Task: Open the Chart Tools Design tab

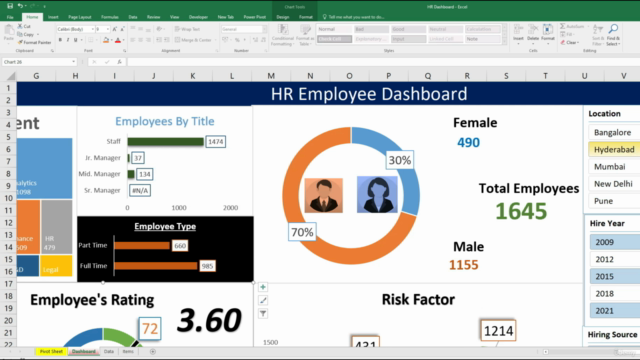Action: [x=282, y=17]
